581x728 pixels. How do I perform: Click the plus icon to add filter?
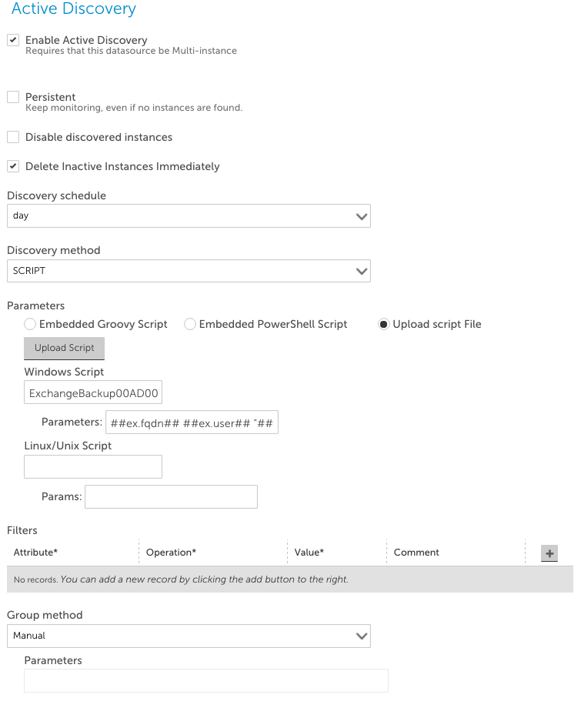549,553
